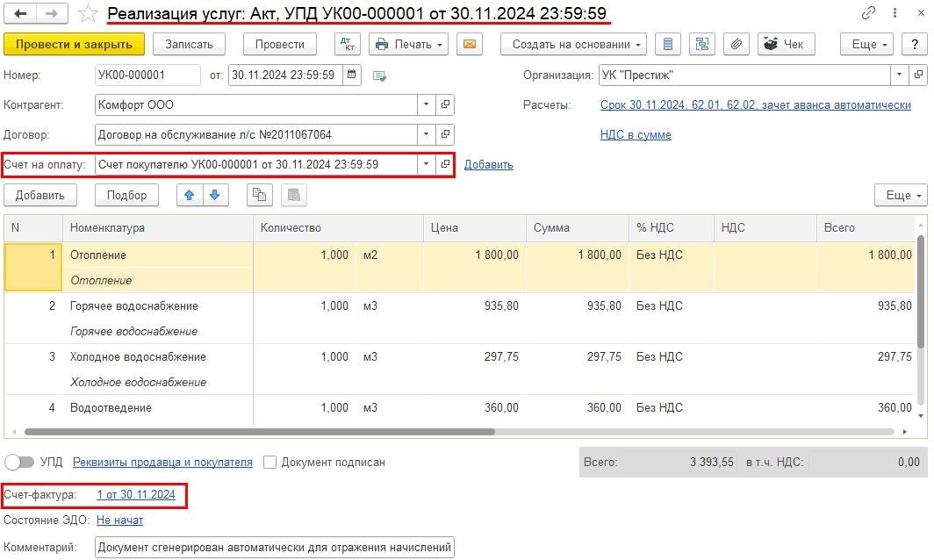Check the Документ подписан checkbox
This screenshot has width=934, height=560.
pos(269,463)
